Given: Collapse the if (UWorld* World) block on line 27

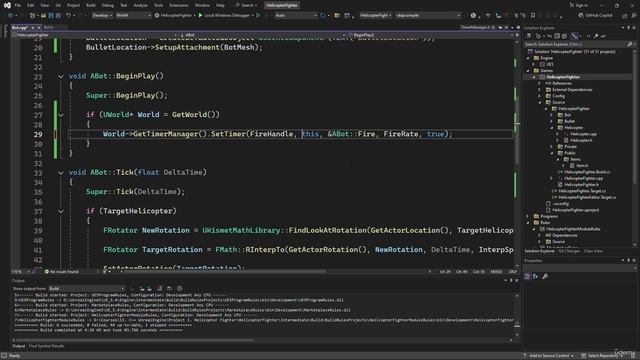Looking at the screenshot, I should coord(60,115).
